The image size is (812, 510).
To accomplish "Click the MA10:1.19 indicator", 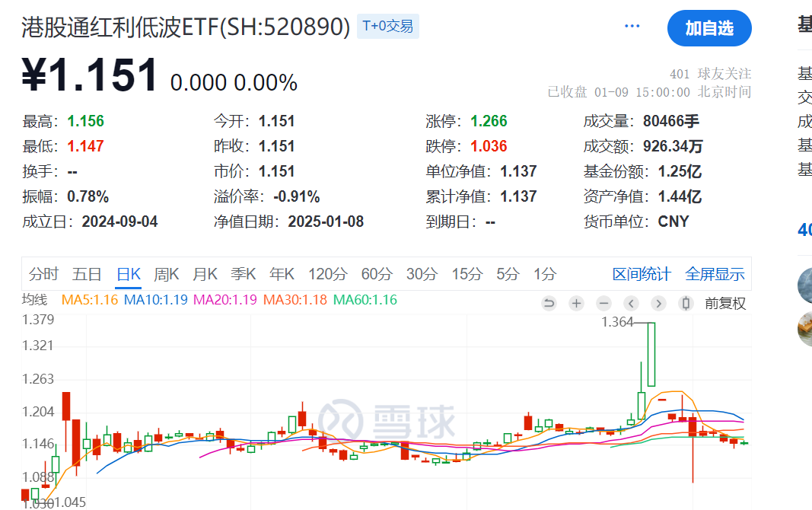I will pyautogui.click(x=155, y=300).
